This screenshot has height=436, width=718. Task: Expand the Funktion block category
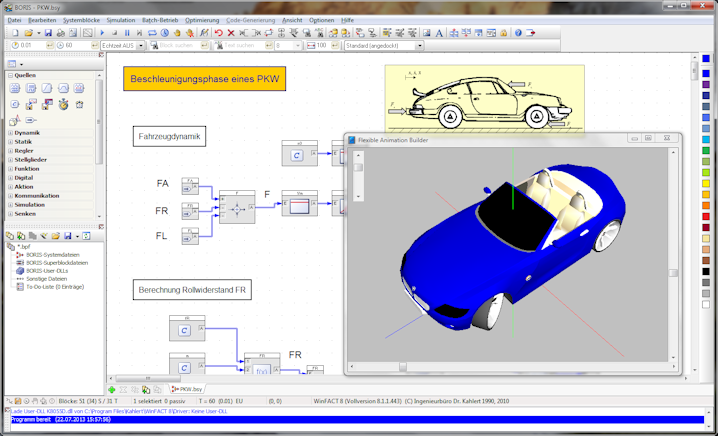10,169
